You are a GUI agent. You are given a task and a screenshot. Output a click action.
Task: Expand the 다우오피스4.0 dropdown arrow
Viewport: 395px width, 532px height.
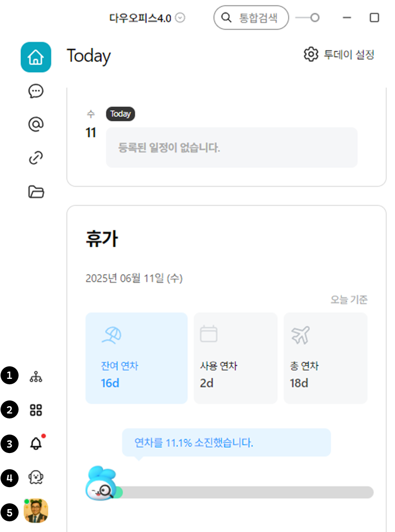click(180, 18)
